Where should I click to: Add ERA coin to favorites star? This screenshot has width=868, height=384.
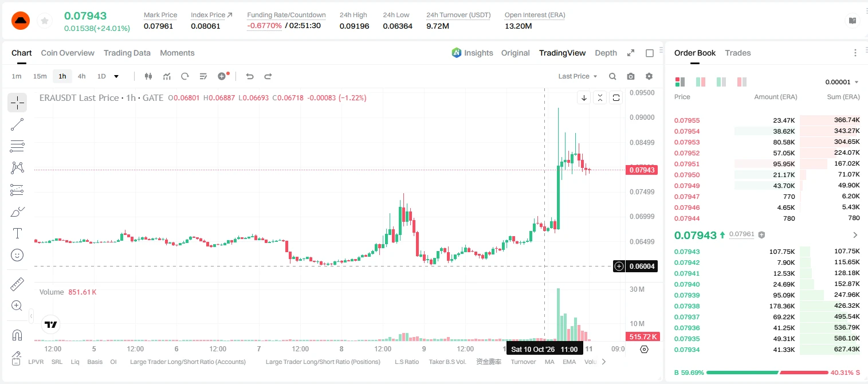45,21
